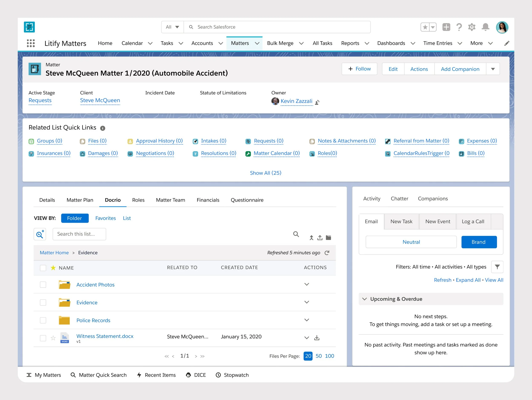Set files per page to 50

pyautogui.click(x=318, y=356)
